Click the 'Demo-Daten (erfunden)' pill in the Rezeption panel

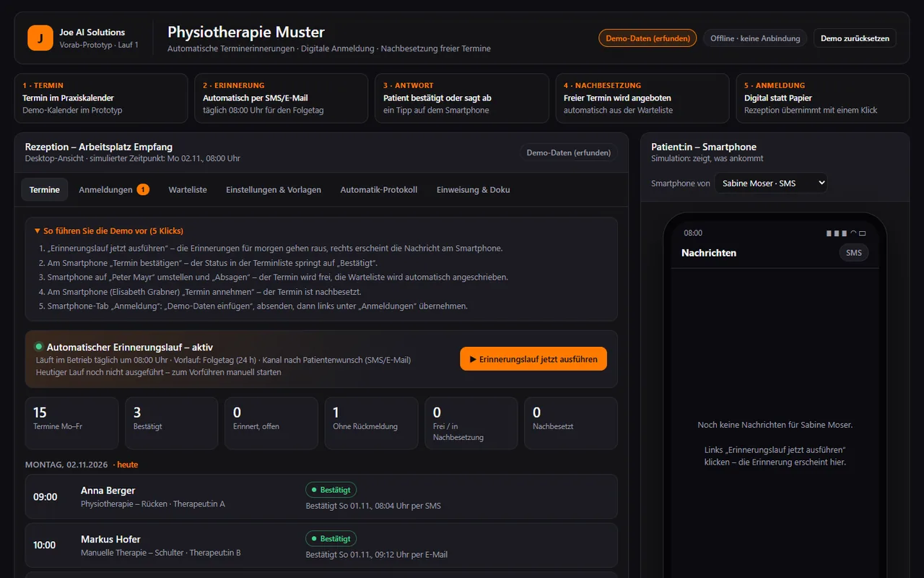coord(569,152)
